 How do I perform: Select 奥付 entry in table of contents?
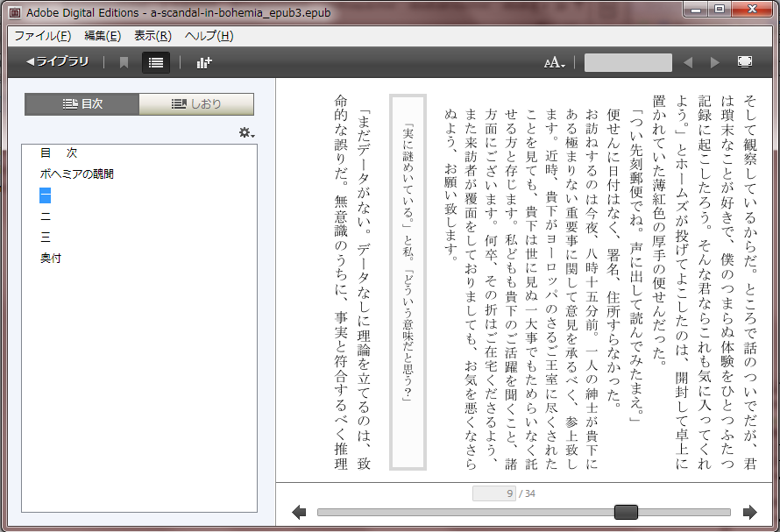(51, 259)
